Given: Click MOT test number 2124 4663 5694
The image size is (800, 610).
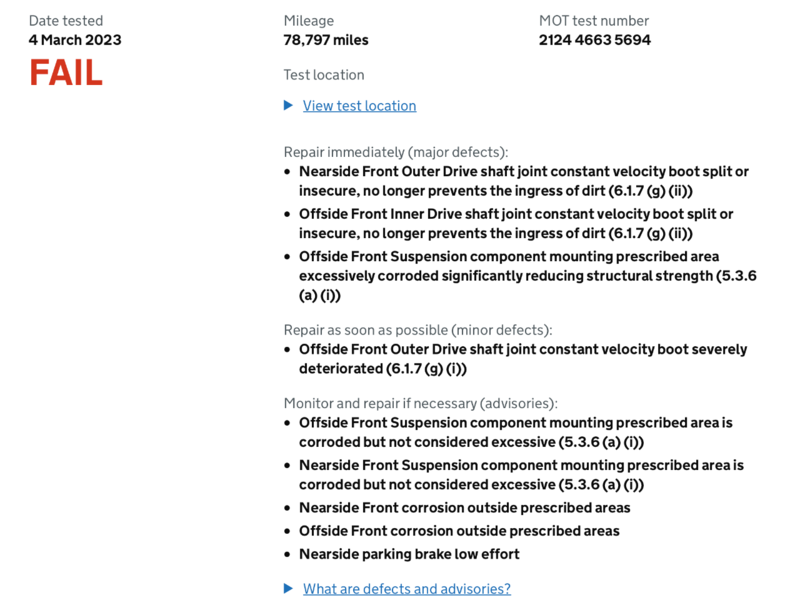Looking at the screenshot, I should pyautogui.click(x=595, y=40).
